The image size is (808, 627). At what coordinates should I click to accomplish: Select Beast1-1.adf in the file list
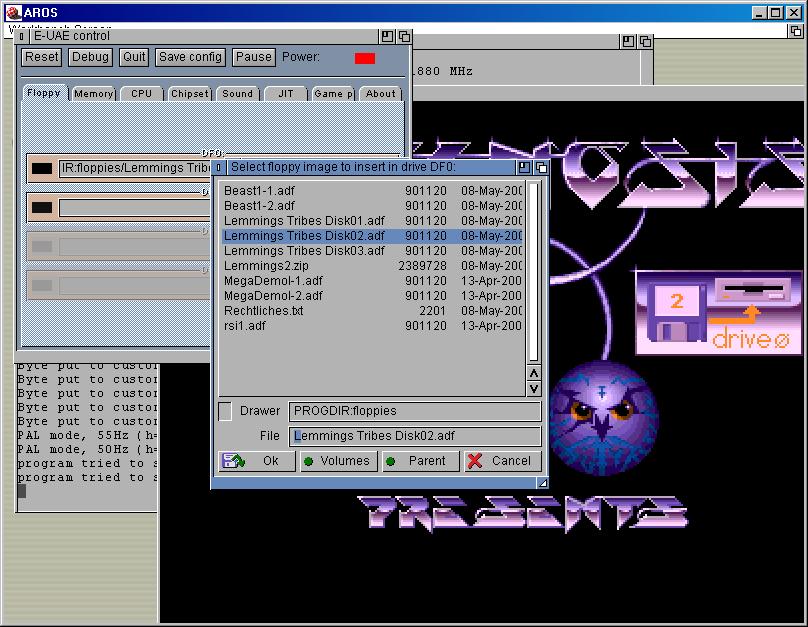tap(372, 191)
